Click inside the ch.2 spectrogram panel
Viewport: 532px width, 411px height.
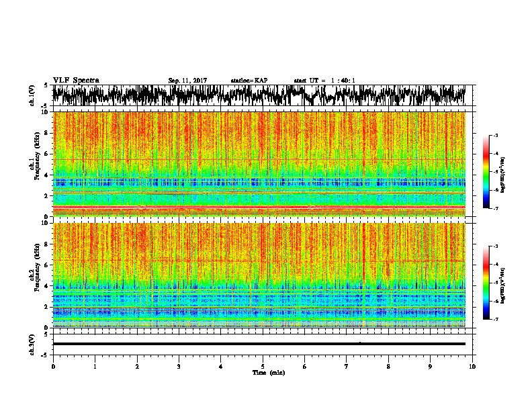point(259,275)
